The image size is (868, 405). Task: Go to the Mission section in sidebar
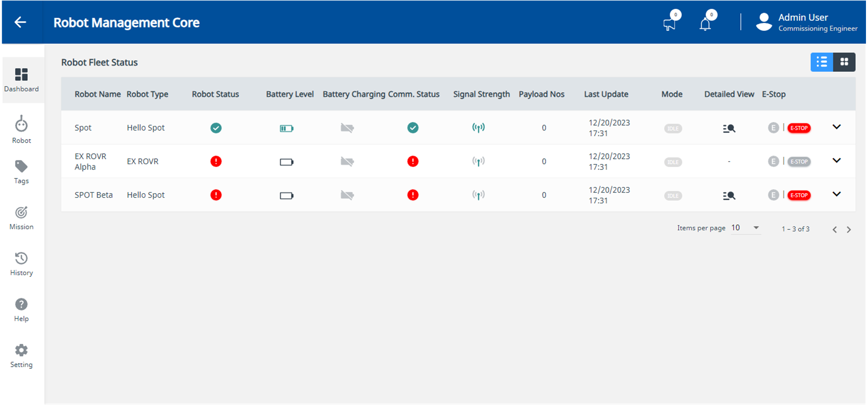tap(21, 218)
